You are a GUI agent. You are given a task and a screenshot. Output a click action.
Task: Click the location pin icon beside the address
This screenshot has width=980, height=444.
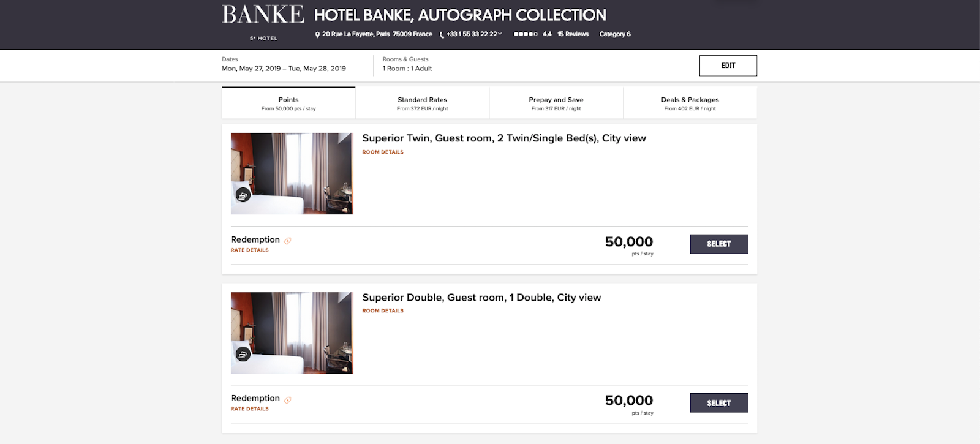pos(317,35)
